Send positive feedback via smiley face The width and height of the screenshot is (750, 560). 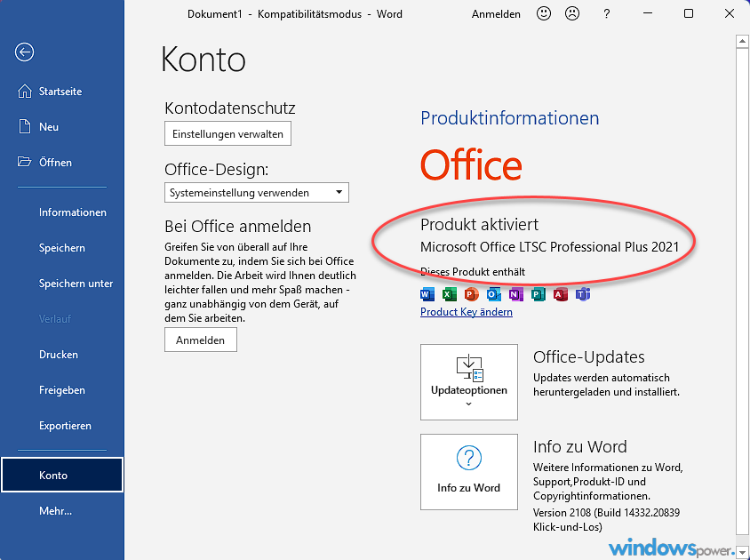click(543, 13)
